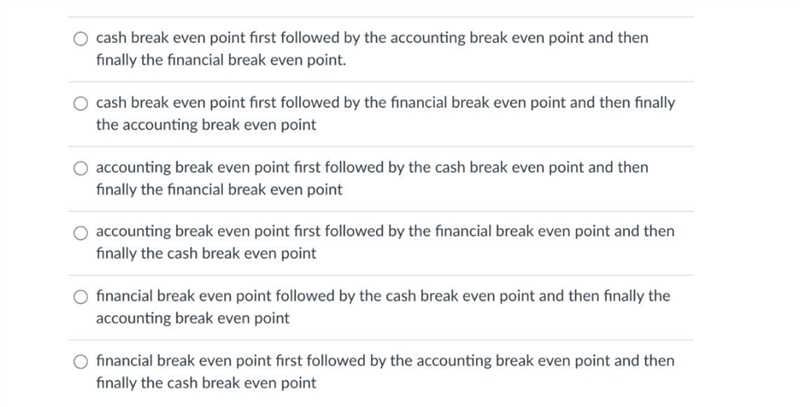
Task: Click the words 'and then finally' in the second option
Action: [x=622, y=103]
